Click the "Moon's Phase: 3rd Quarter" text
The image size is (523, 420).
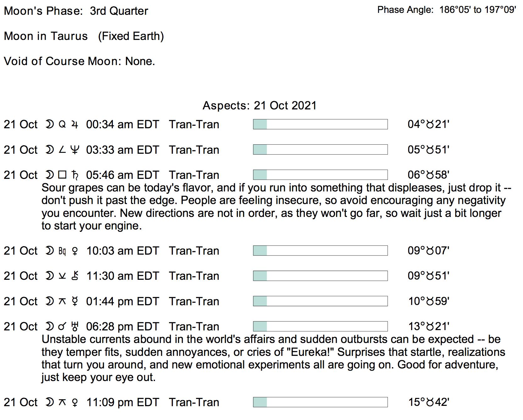(76, 11)
